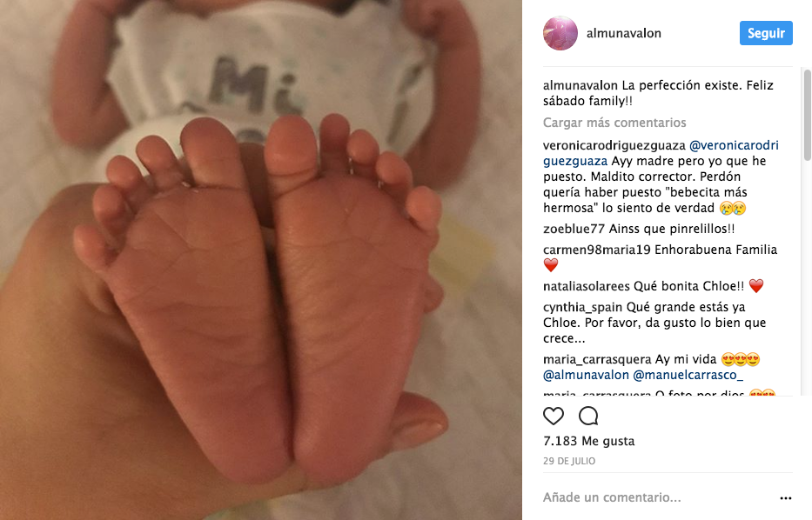This screenshot has height=520, width=812.
Task: Open the @almunavalon mention in maria_carrasquera's comment
Action: click(586, 375)
